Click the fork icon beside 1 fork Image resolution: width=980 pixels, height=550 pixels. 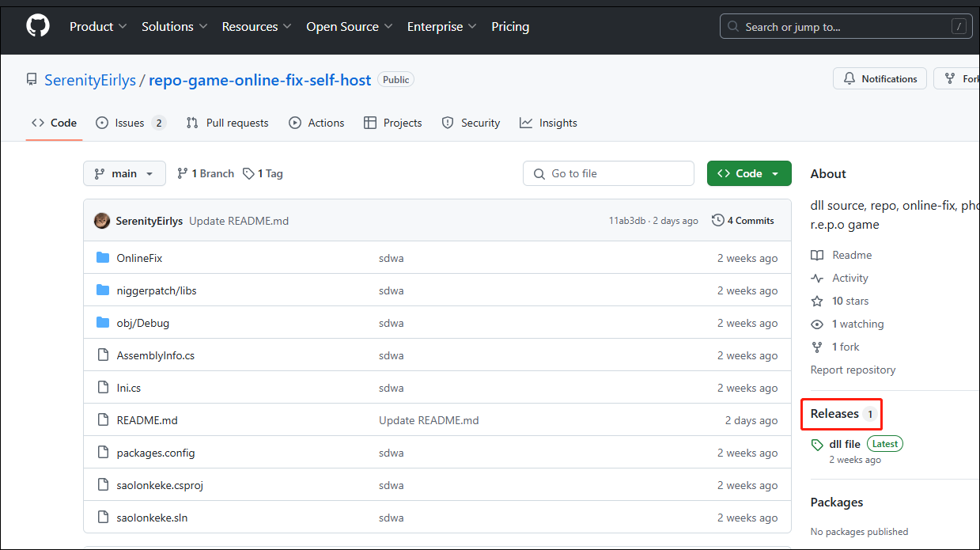click(x=817, y=347)
